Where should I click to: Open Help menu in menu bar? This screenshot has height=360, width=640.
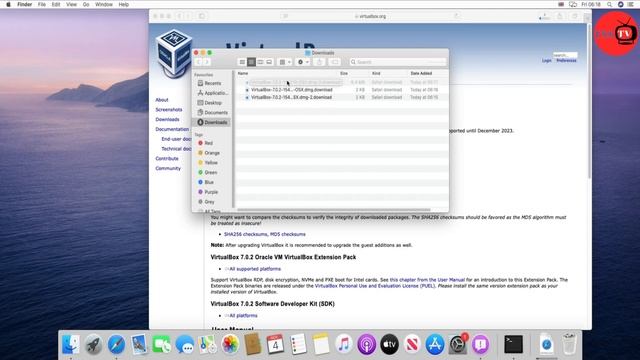124,4
